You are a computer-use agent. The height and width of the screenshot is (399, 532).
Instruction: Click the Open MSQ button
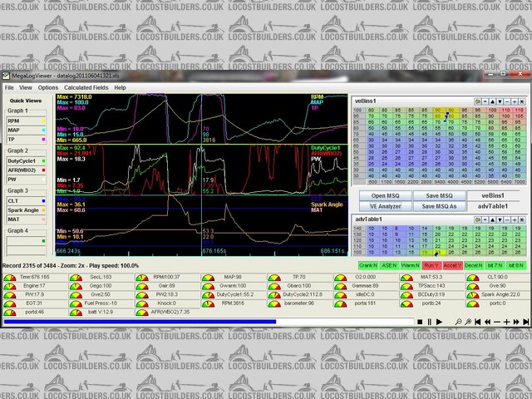pos(385,195)
